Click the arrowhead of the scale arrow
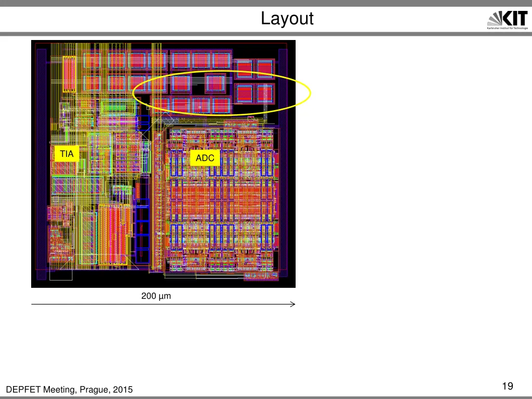The height and width of the screenshot is (399, 532). 294,304
